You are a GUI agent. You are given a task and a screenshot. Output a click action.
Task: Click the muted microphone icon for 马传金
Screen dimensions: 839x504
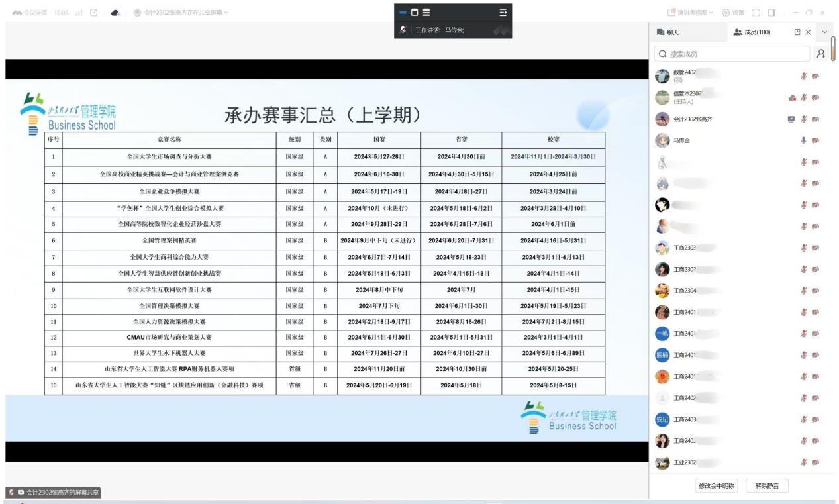(x=803, y=140)
